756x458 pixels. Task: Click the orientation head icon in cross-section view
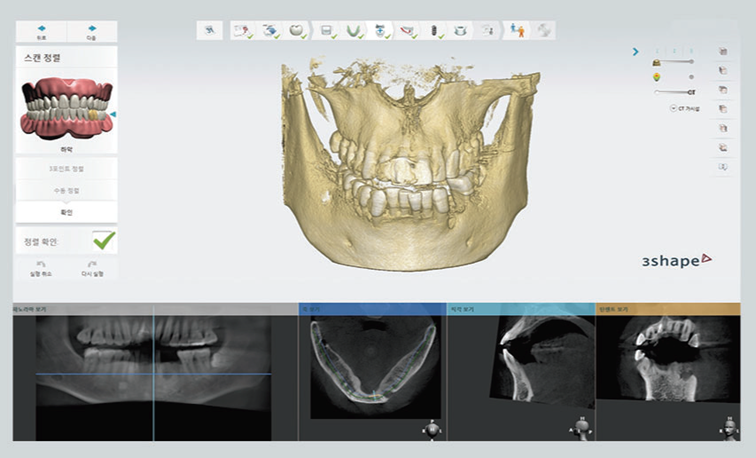(581, 428)
